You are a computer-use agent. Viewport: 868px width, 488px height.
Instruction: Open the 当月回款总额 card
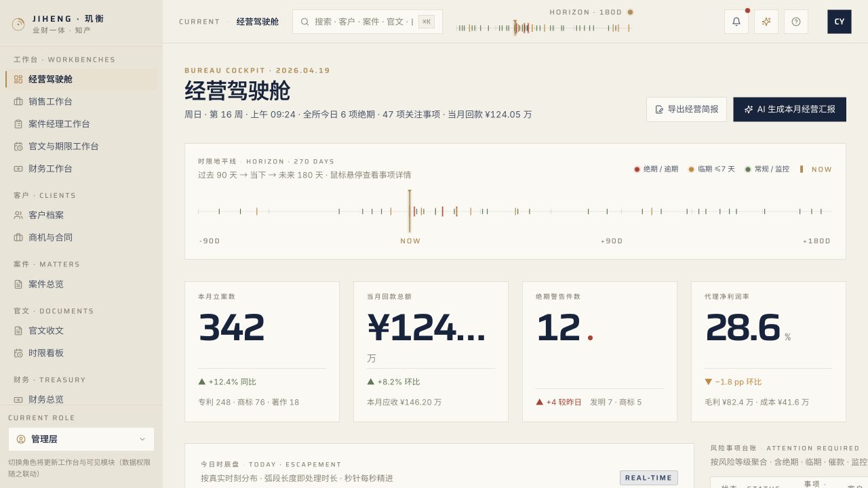point(431,352)
